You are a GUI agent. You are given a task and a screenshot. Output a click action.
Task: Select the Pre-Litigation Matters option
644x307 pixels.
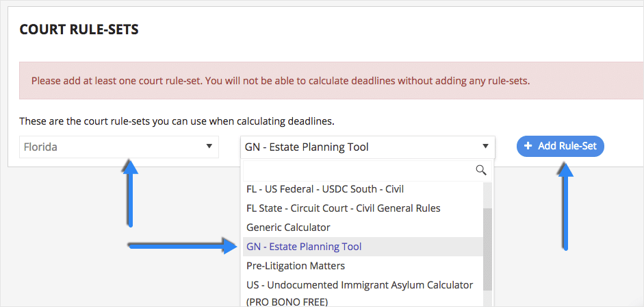click(x=296, y=266)
